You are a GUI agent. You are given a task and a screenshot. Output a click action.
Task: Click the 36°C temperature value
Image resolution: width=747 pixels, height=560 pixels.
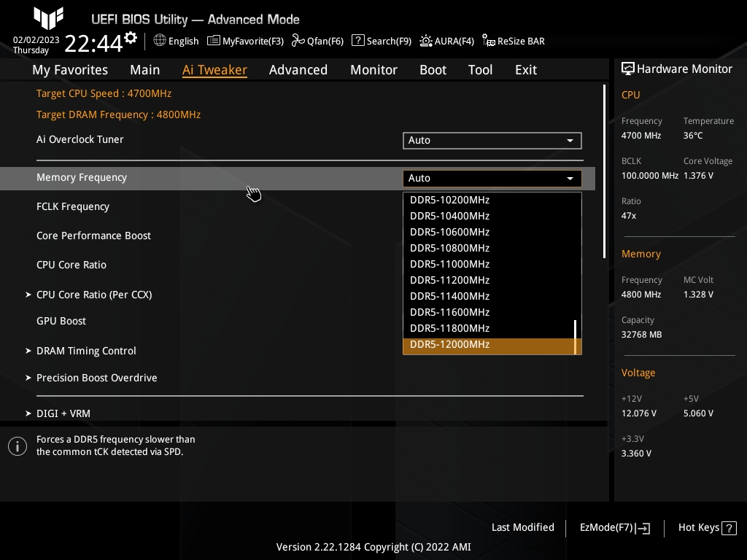tap(693, 136)
